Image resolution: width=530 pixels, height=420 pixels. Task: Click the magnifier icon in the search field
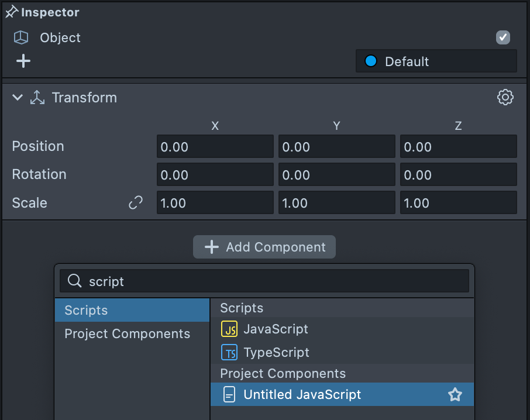tap(74, 281)
